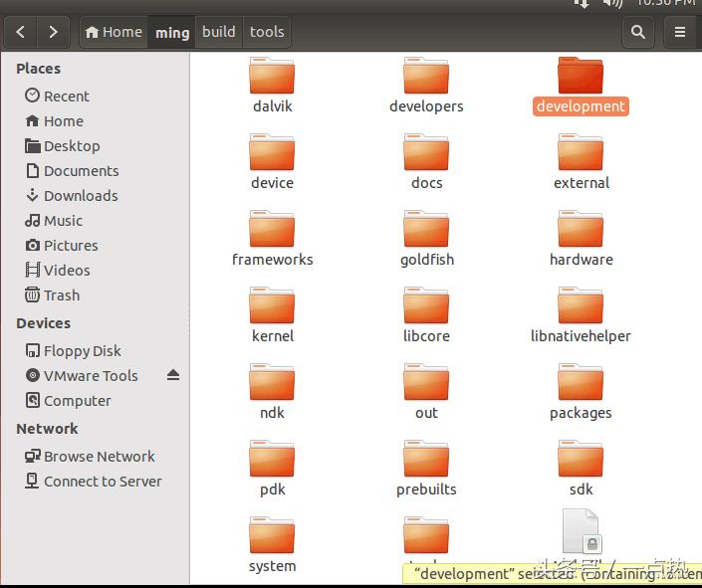The image size is (702, 588).
Task: Select the libnativehelper folder icon
Action: point(581,304)
